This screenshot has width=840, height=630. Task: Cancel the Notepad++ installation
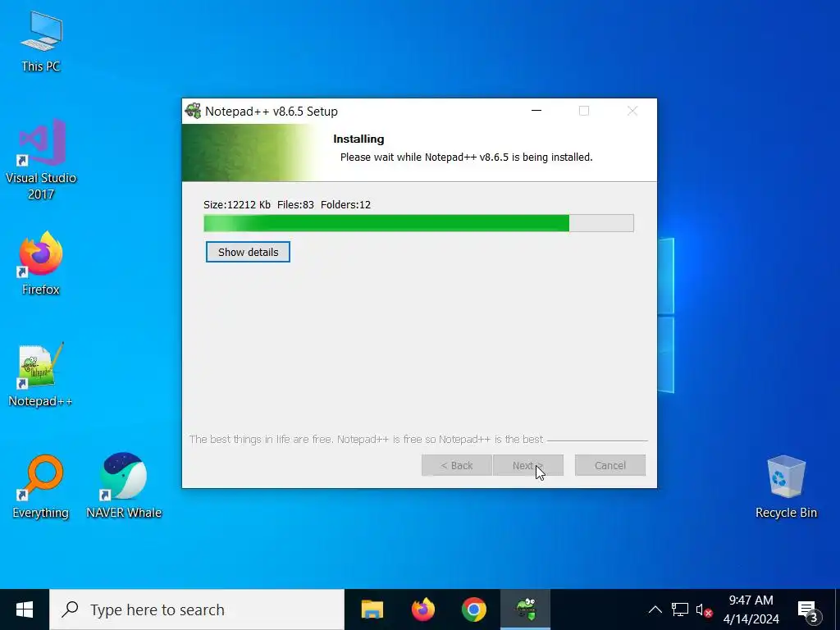[610, 466]
